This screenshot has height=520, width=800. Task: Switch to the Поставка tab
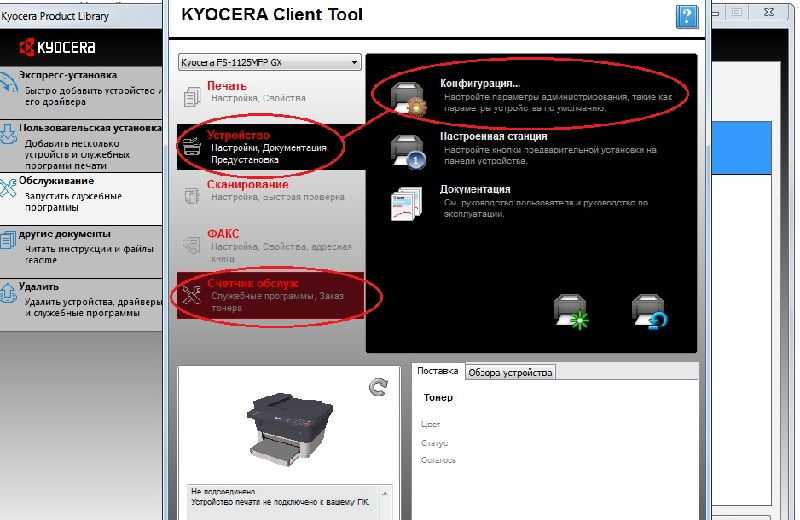point(438,371)
